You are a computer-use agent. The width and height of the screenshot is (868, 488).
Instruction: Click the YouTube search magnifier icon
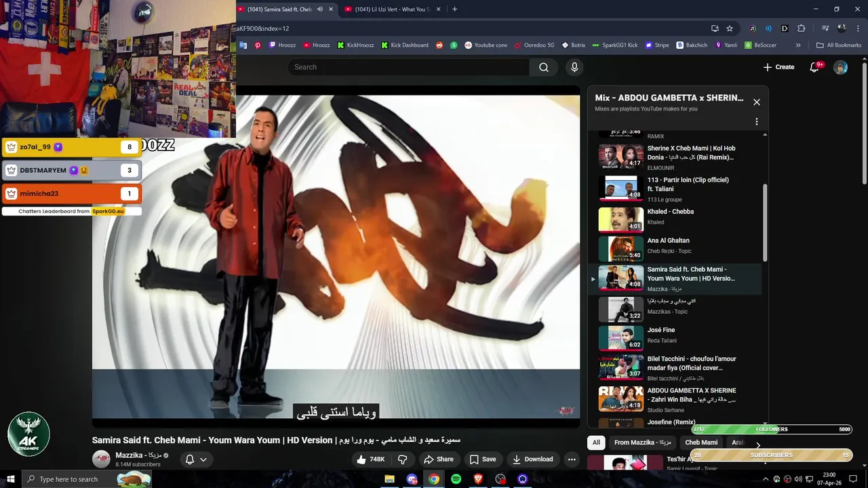544,67
